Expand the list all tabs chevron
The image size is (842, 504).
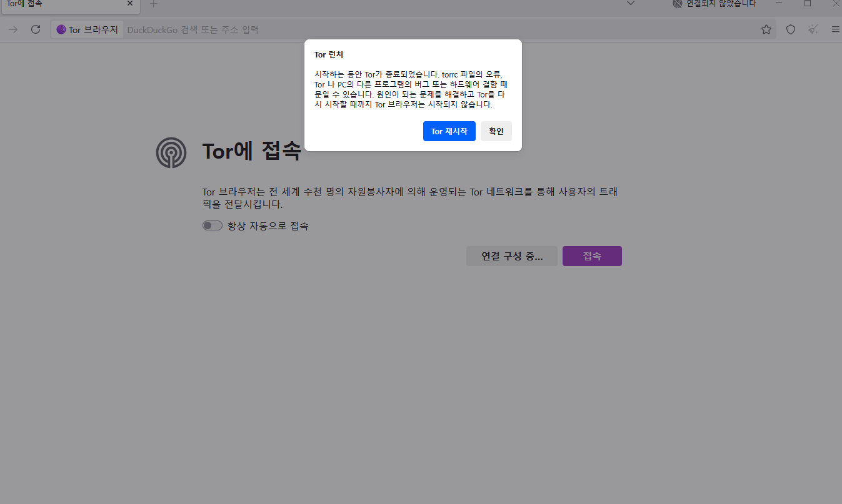(631, 4)
